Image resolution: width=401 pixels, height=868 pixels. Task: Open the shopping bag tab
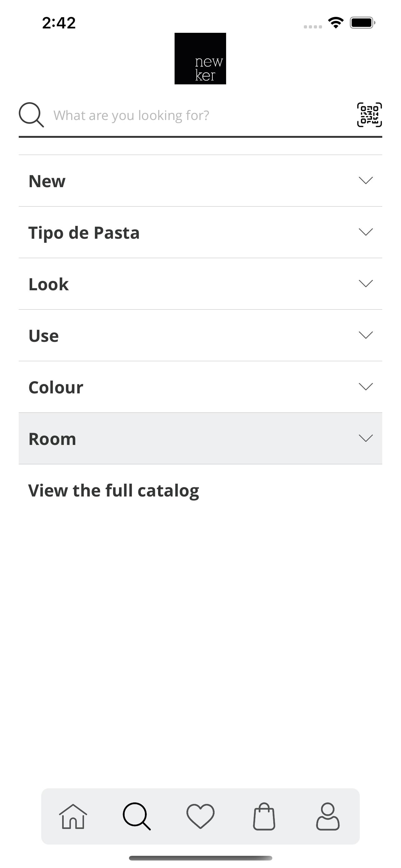click(264, 816)
